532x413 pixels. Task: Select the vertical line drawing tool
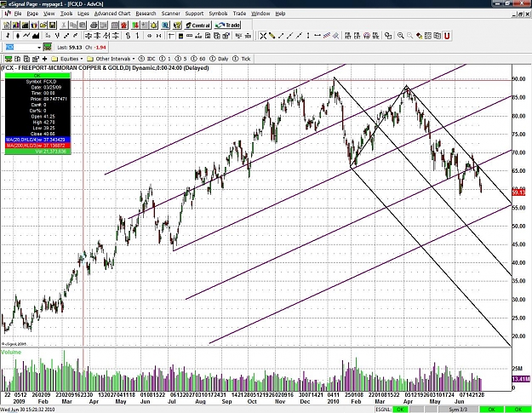(x=308, y=36)
